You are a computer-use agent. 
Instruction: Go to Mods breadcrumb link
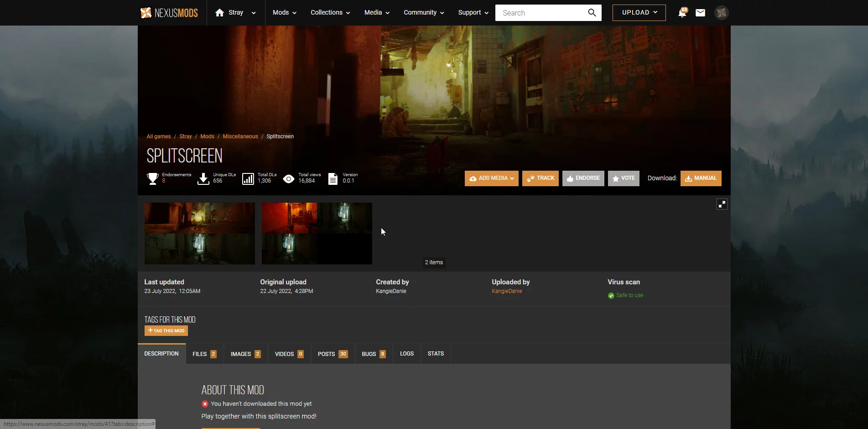(207, 136)
